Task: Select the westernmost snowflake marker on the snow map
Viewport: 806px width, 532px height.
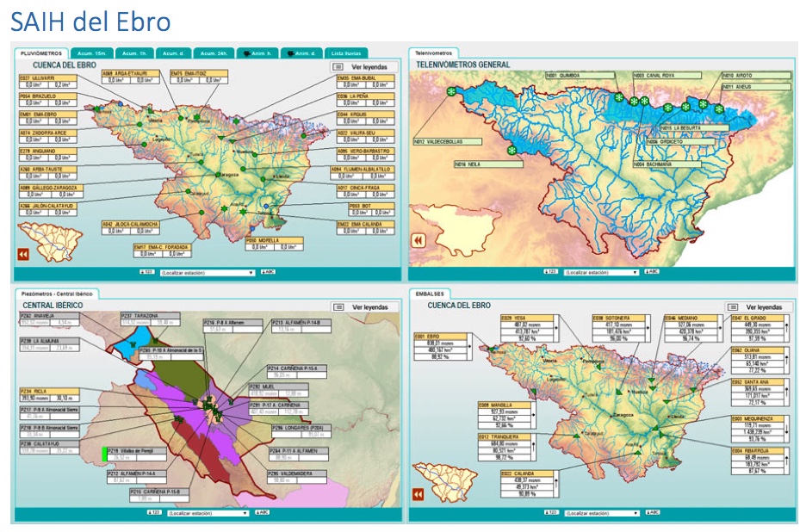Action: point(451,92)
